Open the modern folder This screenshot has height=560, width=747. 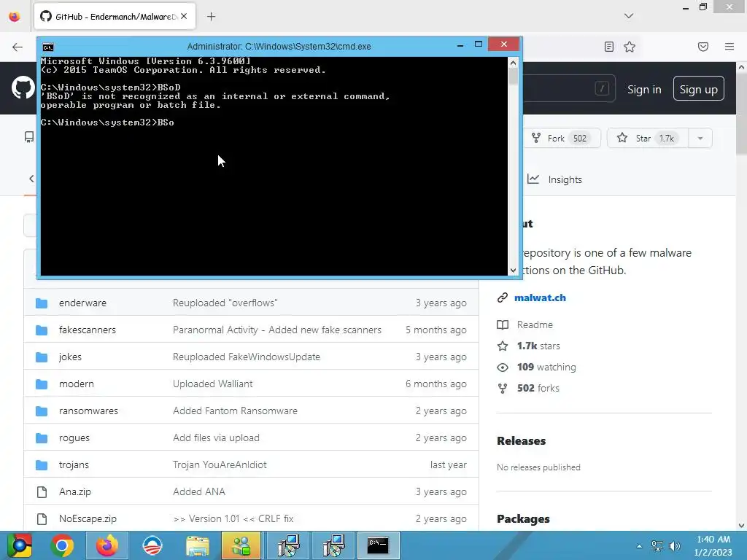coord(76,384)
